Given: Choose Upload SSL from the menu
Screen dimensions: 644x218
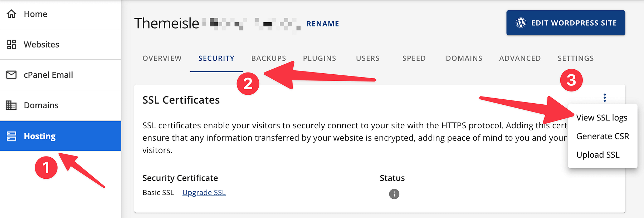Looking at the screenshot, I should 598,154.
